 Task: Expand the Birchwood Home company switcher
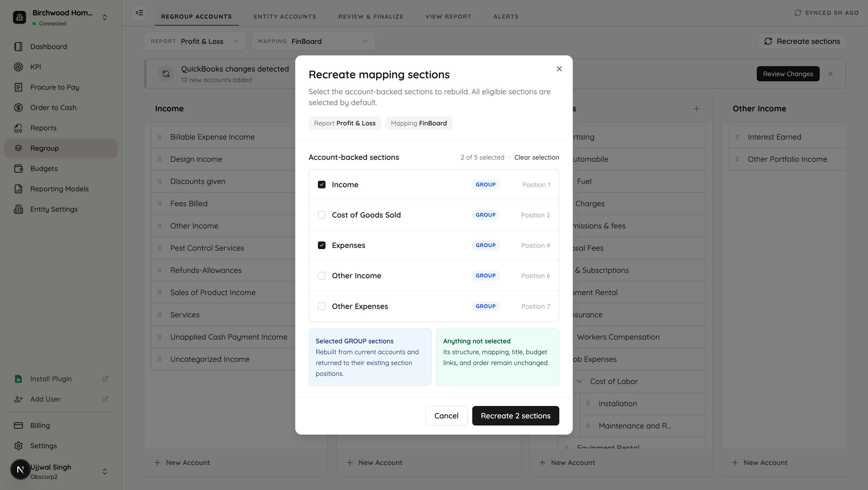coord(104,17)
